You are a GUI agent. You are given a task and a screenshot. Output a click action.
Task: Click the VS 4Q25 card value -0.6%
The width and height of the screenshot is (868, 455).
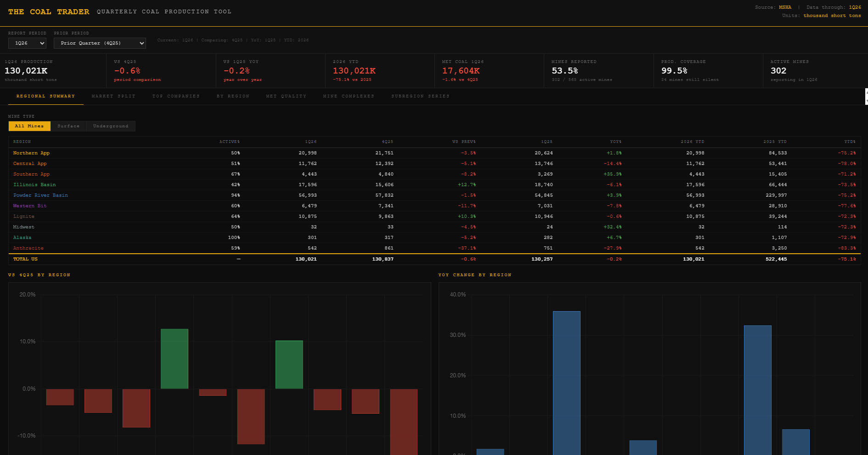coord(127,71)
